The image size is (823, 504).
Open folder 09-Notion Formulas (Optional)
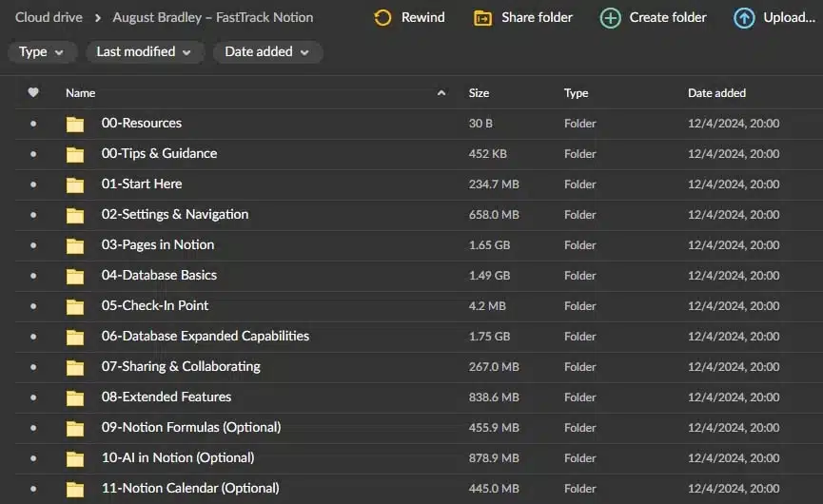point(191,427)
